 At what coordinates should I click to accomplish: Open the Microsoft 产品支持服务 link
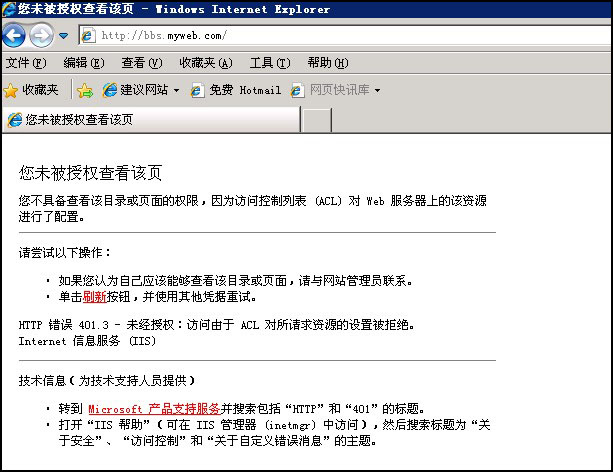pyautogui.click(x=154, y=408)
